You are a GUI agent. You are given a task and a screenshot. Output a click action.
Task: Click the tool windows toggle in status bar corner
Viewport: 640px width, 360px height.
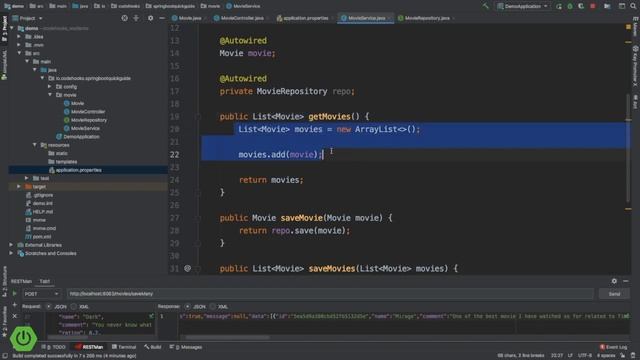point(4,356)
